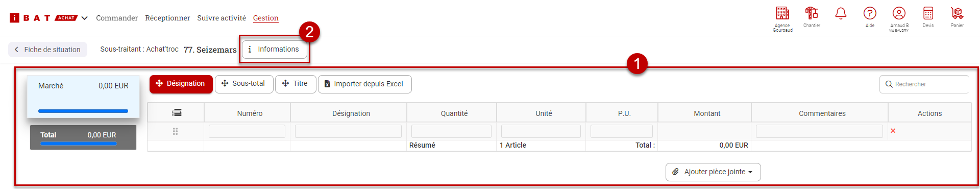
Task: Click the Marché blue progress bar
Action: 83,111
